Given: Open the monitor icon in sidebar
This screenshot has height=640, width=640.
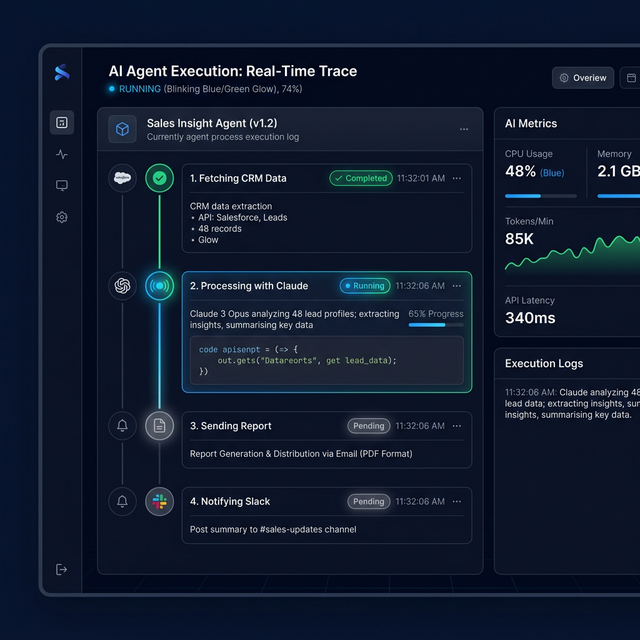Looking at the screenshot, I should click(62, 185).
